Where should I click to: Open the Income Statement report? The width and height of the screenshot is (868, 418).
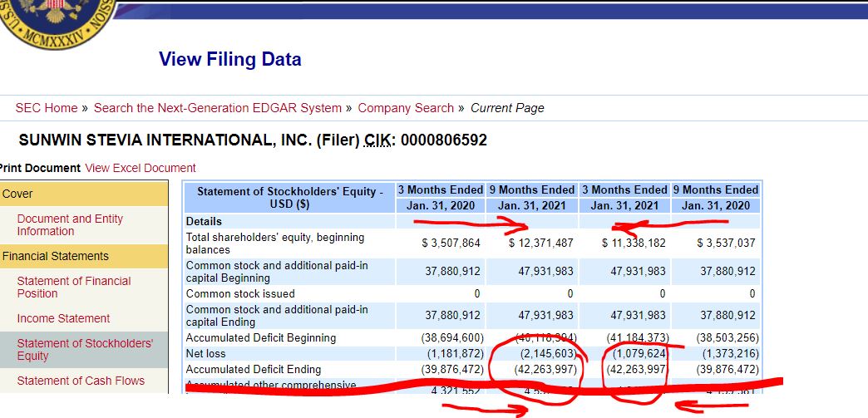coord(63,318)
